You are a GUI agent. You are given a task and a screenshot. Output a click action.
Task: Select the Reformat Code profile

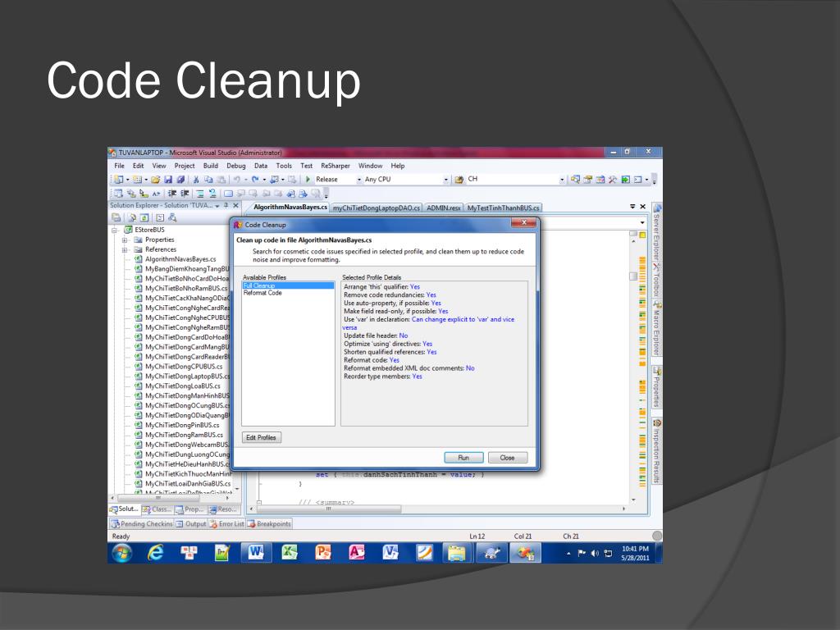pyautogui.click(x=262, y=293)
